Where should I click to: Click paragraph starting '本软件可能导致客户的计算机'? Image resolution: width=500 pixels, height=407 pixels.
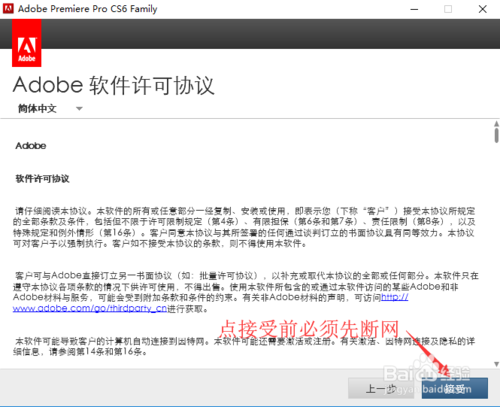244,346
